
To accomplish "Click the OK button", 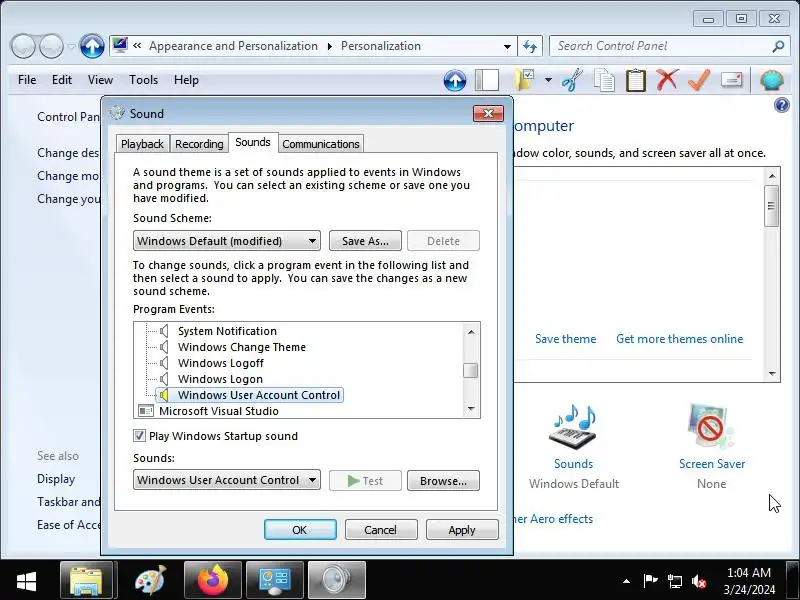I will tap(300, 530).
